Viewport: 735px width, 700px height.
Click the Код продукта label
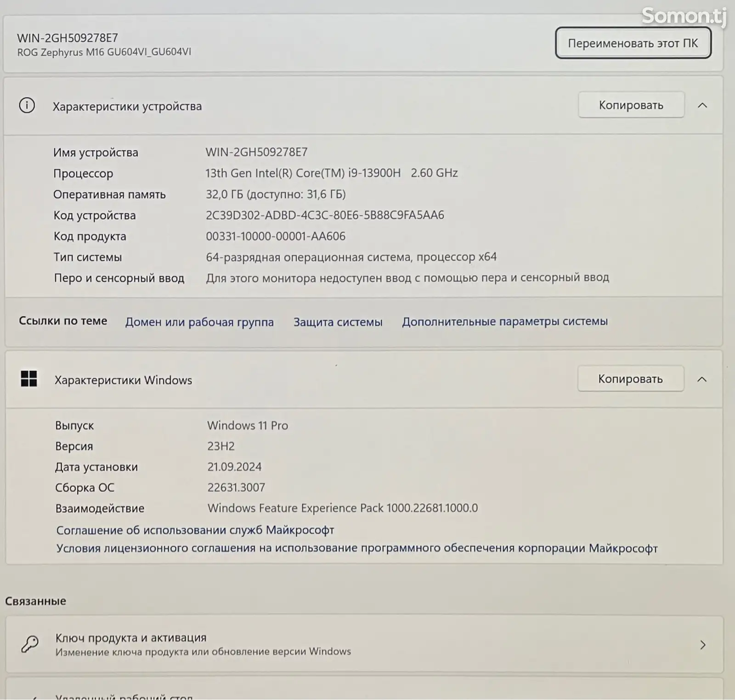90,236
